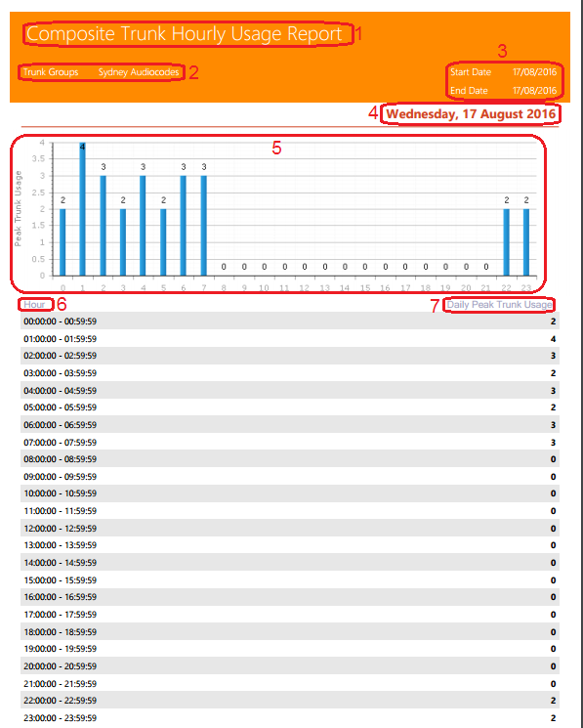Image resolution: width=583 pixels, height=728 pixels.
Task: Select the row 11:00:00 - 11:59:59
Action: click(x=290, y=511)
